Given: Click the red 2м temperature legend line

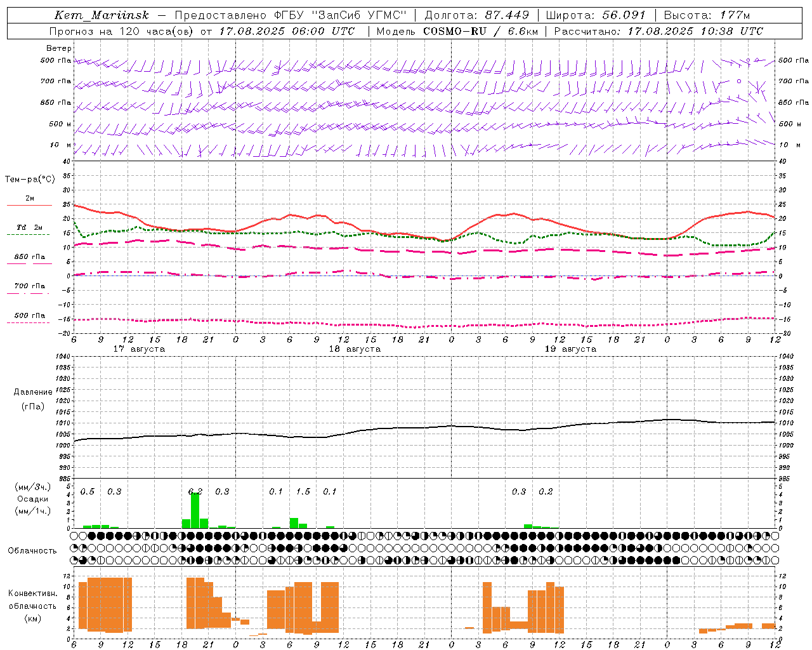Looking at the screenshot, I should pyautogui.click(x=29, y=206).
